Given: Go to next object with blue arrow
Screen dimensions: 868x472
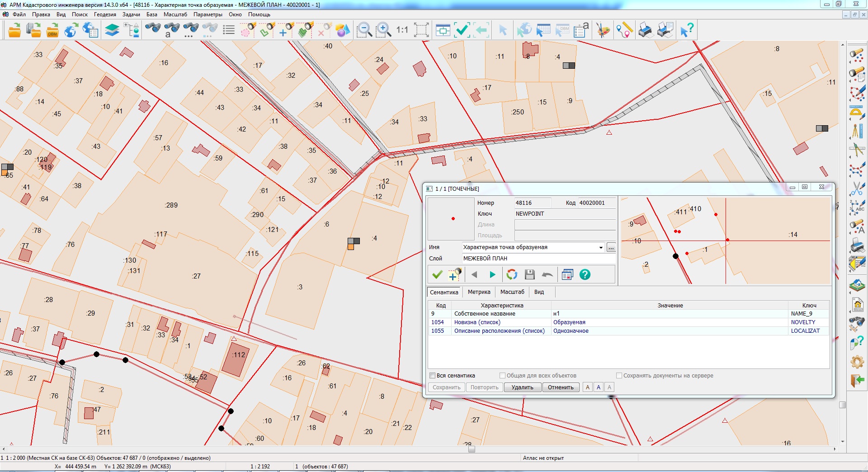Looking at the screenshot, I should point(492,274).
